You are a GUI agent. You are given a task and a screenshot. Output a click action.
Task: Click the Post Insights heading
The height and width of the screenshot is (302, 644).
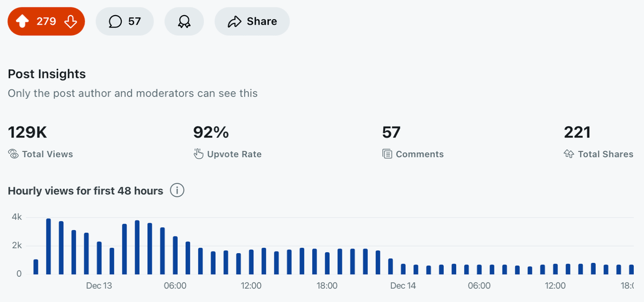pos(47,74)
